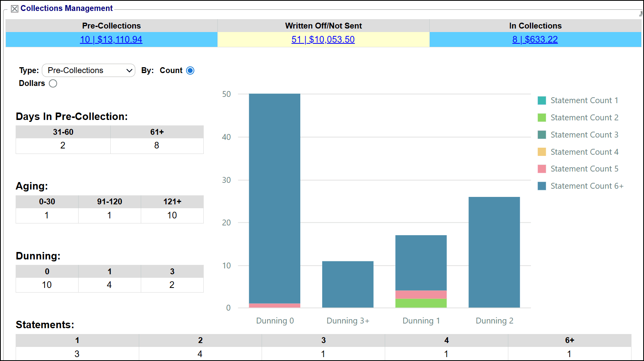Screen dimensions: 644x361
Task: Toggle Statement Count 4 legend swatch
Action: (542, 152)
